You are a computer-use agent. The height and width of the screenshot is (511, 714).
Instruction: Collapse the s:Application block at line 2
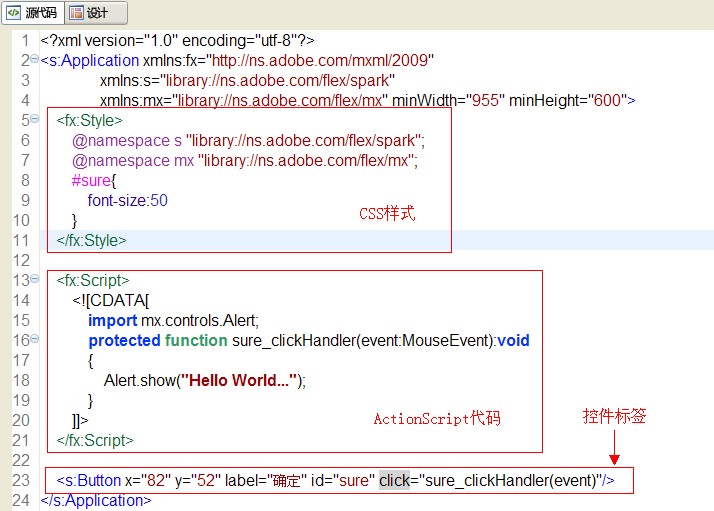coord(34,59)
